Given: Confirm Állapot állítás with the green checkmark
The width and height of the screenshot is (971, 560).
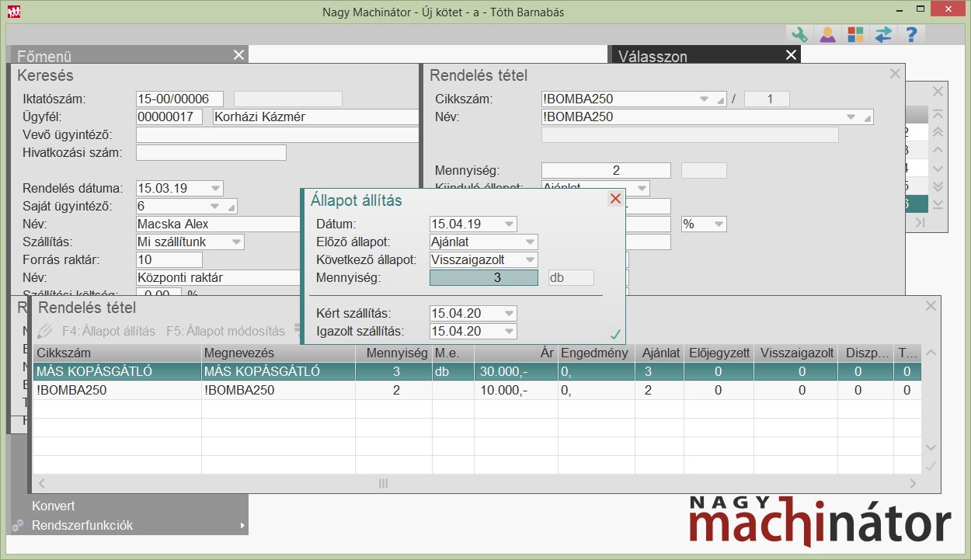Looking at the screenshot, I should click(615, 335).
